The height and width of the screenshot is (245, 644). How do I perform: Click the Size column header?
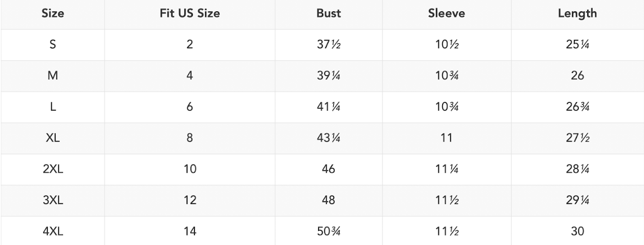pyautogui.click(x=52, y=15)
